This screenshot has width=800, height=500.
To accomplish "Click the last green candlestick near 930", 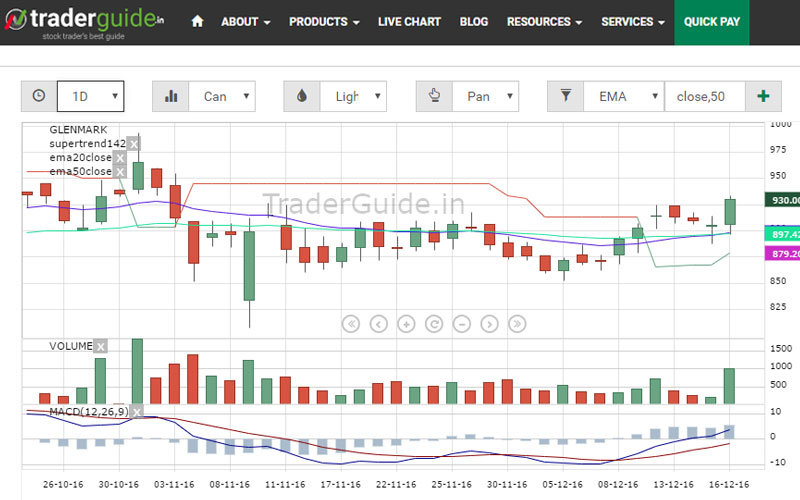I will pyautogui.click(x=730, y=212).
